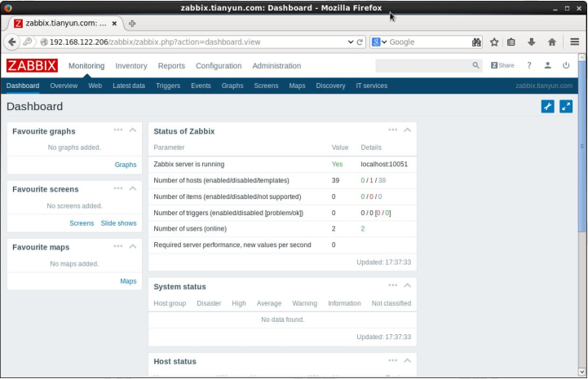588x379 pixels.
Task: Click "Zabbix server is running" row
Action: [282, 164]
